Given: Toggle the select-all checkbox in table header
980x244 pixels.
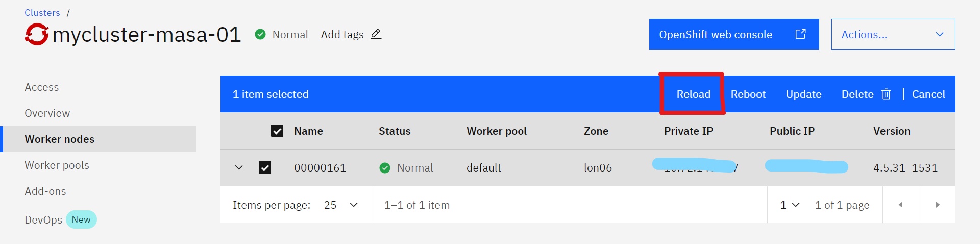Looking at the screenshot, I should click(x=277, y=131).
